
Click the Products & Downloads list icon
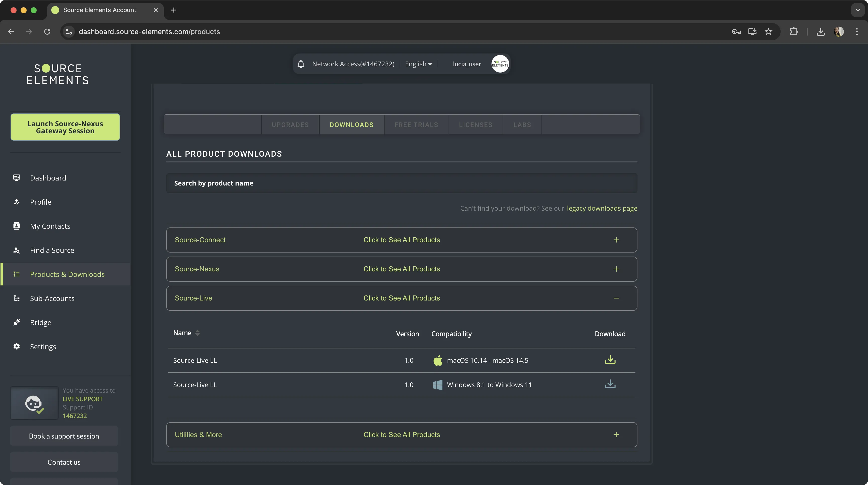17,274
